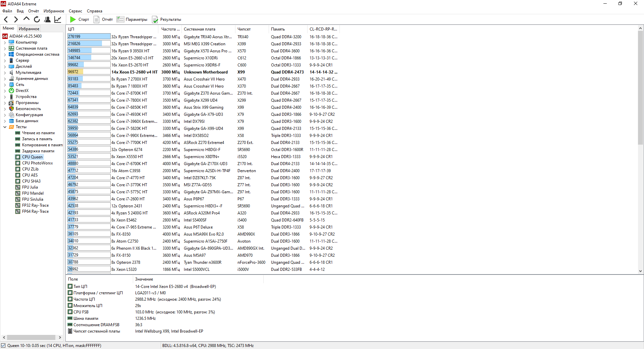This screenshot has height=349, width=644.
Task: Open FP64 Ray-Trace test icon
Action: (18, 211)
